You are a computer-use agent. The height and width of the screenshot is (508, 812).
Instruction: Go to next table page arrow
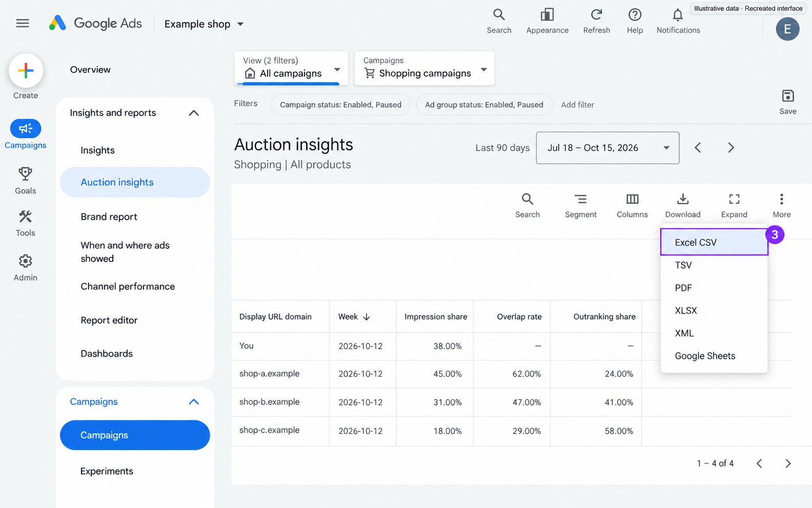click(x=788, y=463)
